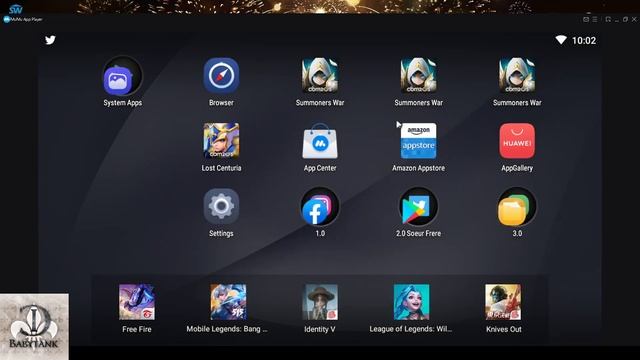Open Huawei AppGallery
The height and width of the screenshot is (360, 640).
click(x=517, y=141)
